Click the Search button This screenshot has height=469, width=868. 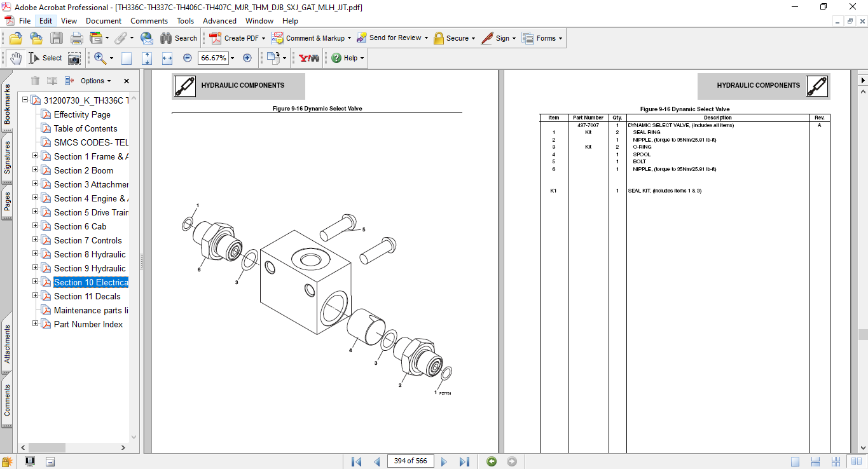179,38
